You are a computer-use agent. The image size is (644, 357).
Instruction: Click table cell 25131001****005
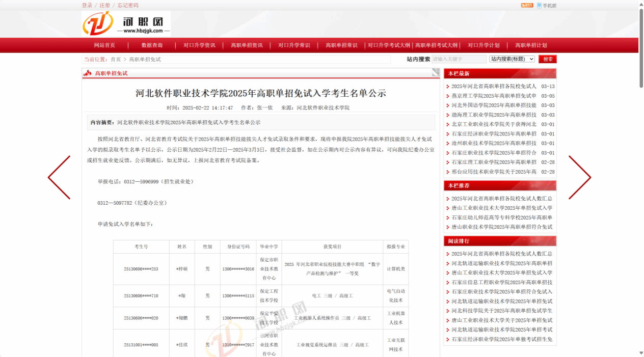coord(141,345)
